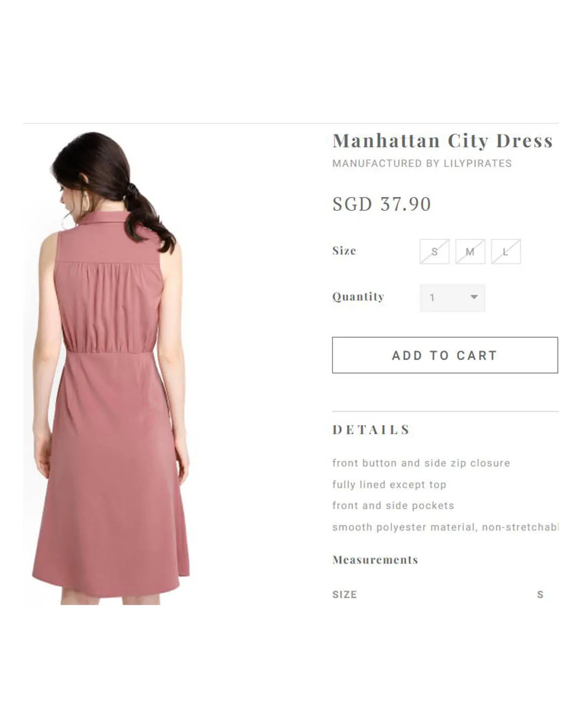Click the DETAILS section heading
The width and height of the screenshot is (582, 728).
tap(371, 430)
